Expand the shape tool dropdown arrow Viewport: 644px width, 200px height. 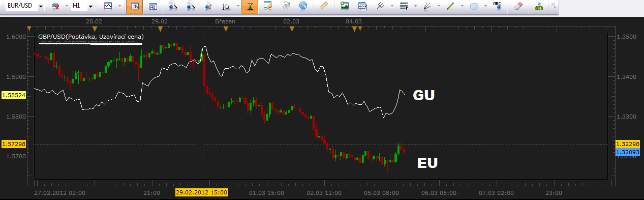coord(486,7)
